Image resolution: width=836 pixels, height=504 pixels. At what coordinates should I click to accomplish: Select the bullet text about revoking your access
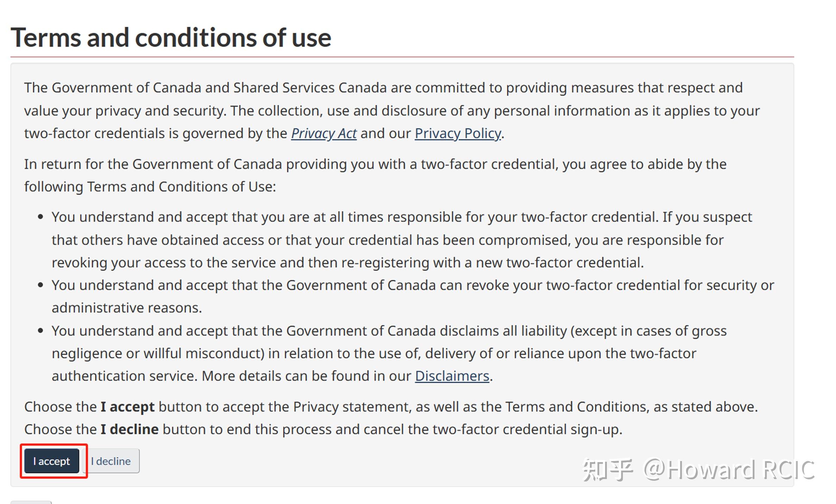pos(402,240)
